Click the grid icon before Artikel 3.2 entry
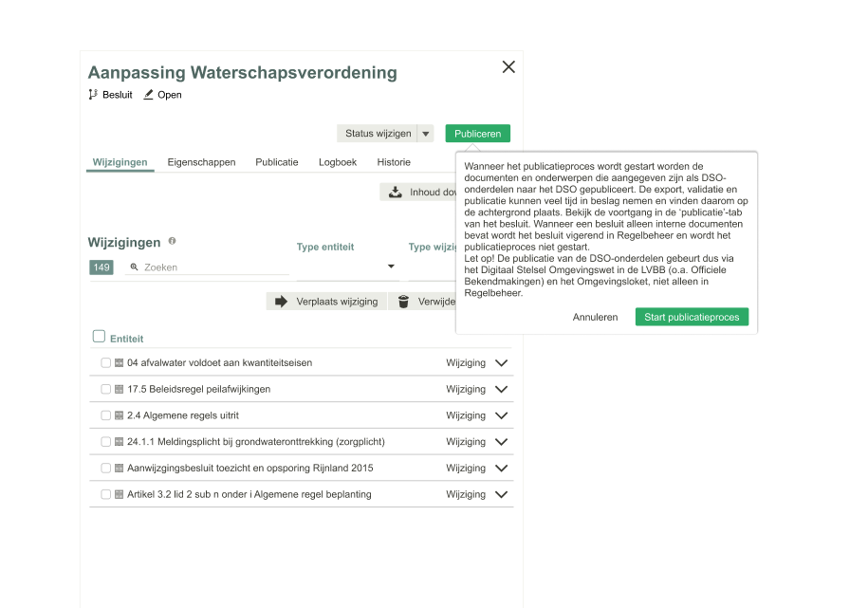The image size is (868, 608). pyautogui.click(x=120, y=494)
